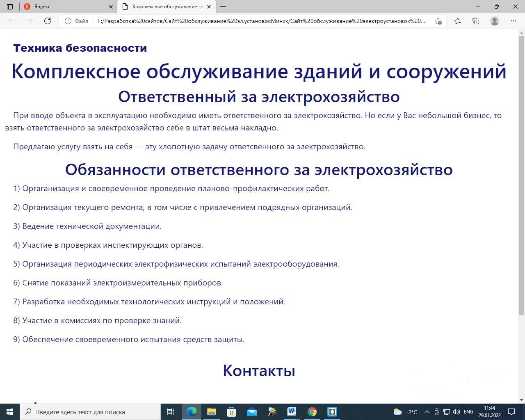Open File Explorer from the taskbar

(211, 412)
